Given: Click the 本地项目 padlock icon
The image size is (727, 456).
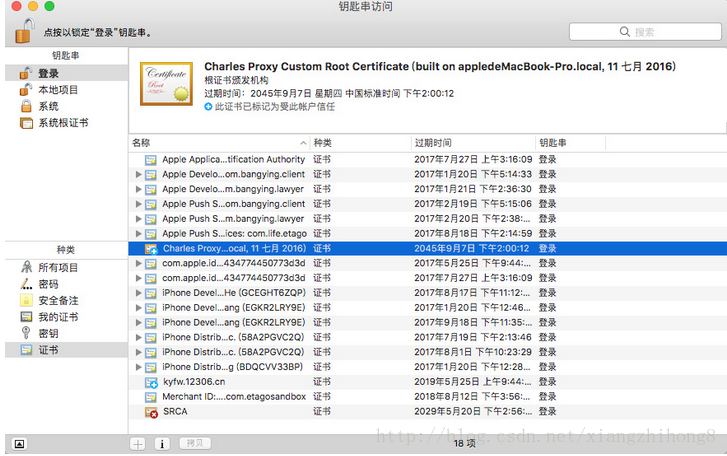Looking at the screenshot, I should (26, 89).
